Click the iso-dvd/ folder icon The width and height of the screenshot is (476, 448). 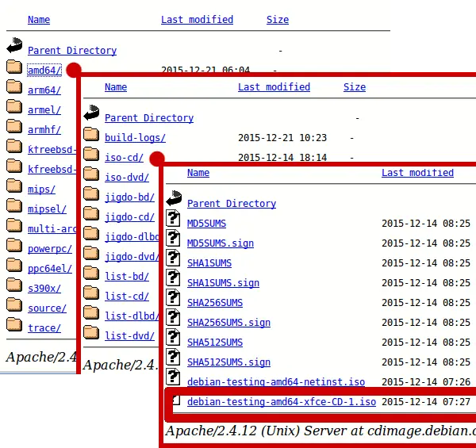click(91, 174)
